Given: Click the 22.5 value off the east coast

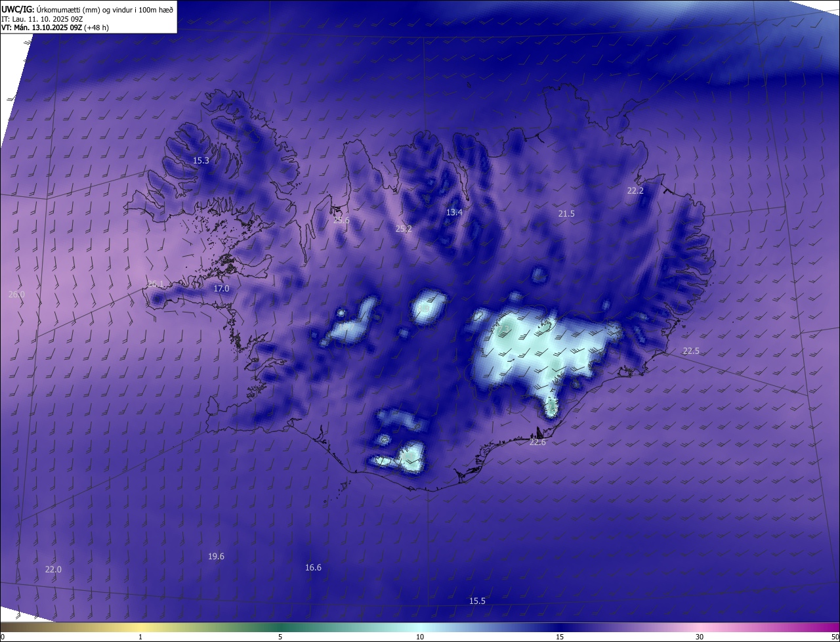Looking at the screenshot, I should [691, 351].
